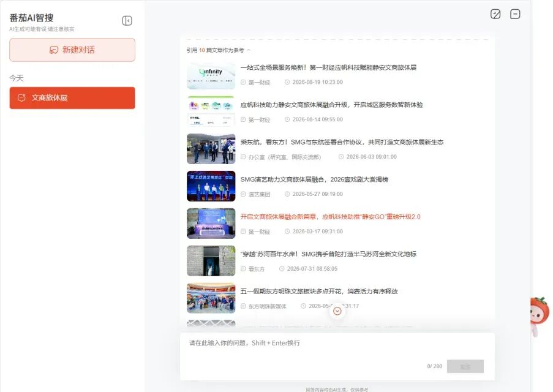Click the source icon beside 演艺集团

(243, 194)
